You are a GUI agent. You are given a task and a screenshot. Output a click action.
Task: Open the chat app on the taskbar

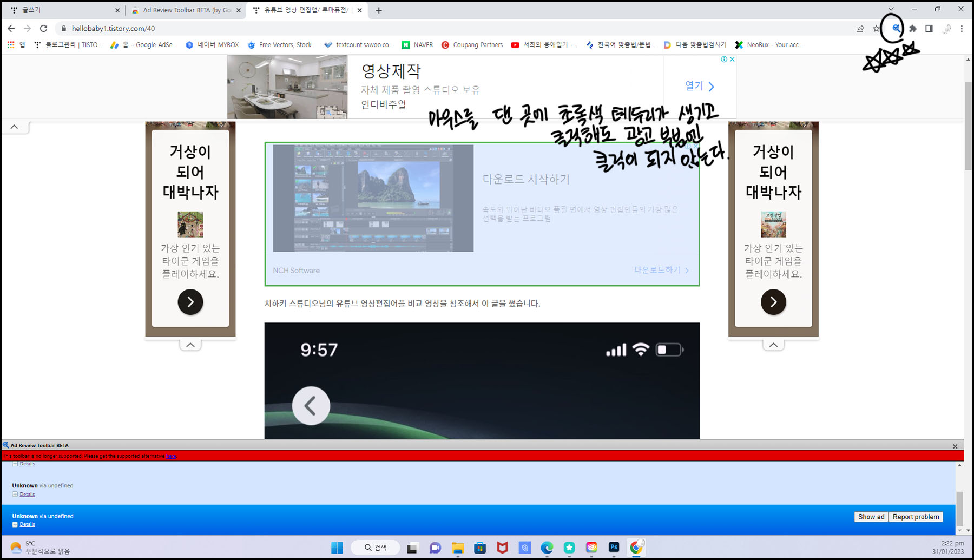point(435,548)
